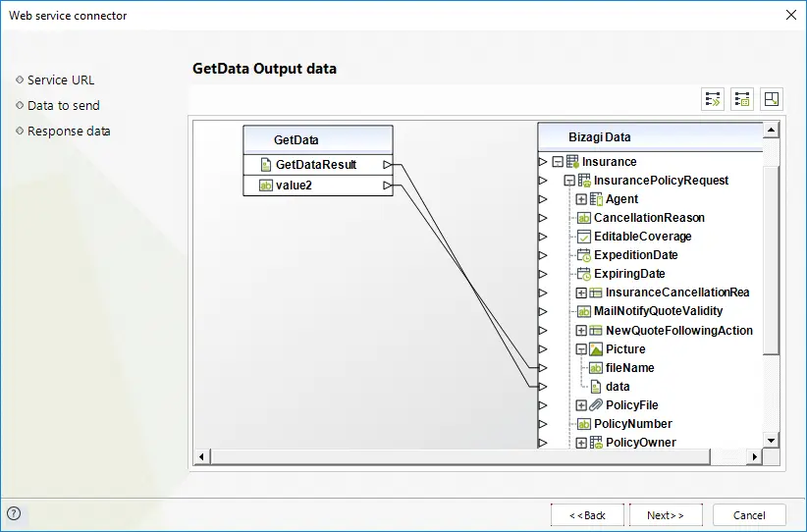The image size is (807, 532).
Task: Click the value2 output connector arrow
Action: 388,186
